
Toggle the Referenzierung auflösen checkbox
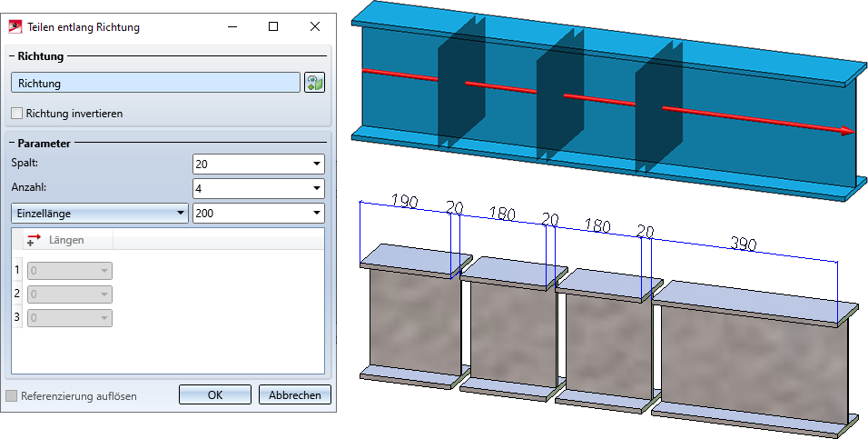tap(11, 395)
